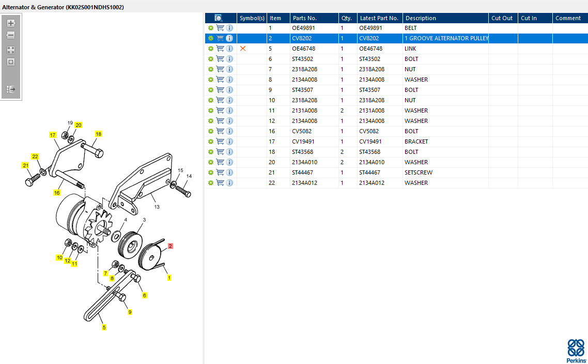Click part number ST43502
Image resolution: width=588 pixels, height=364 pixels.
[x=303, y=59]
